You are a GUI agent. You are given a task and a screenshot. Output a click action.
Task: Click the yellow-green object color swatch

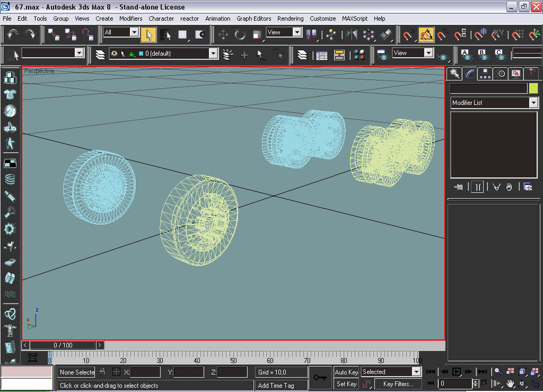(x=533, y=88)
